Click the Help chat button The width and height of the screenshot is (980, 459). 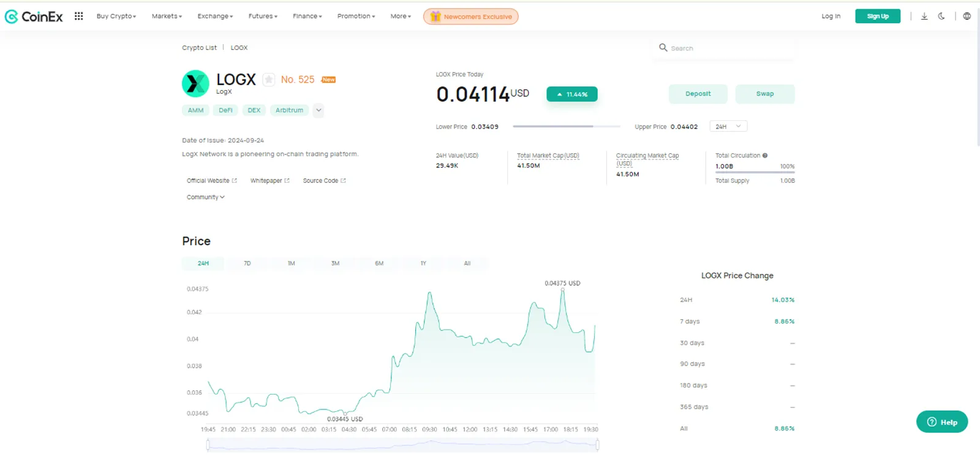pos(942,422)
